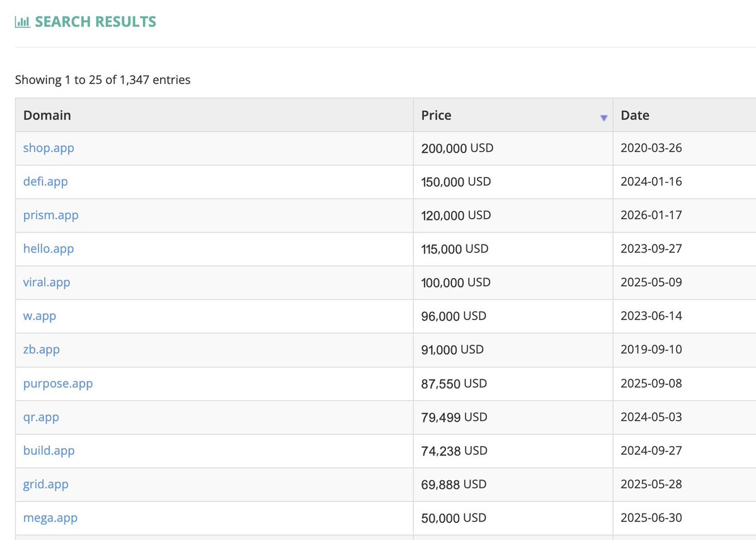The image size is (756, 540).
Task: Sort by the Price descending arrow
Action: coord(604,118)
